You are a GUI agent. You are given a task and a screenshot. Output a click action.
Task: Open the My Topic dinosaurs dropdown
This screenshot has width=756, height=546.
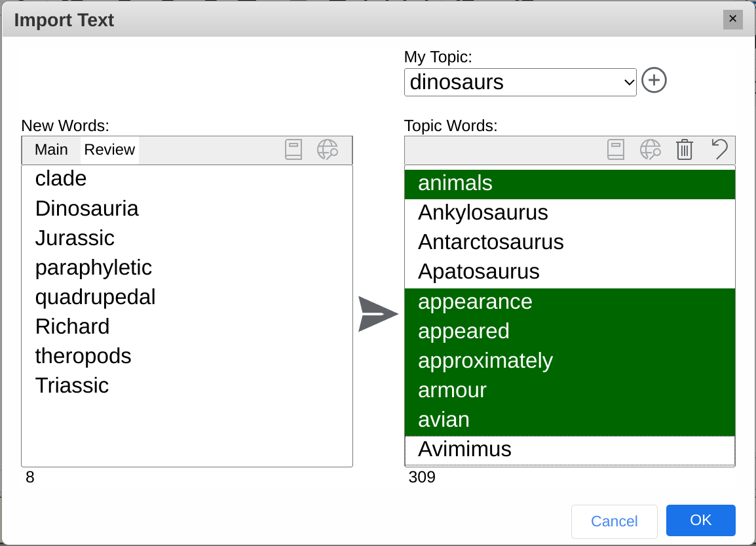[x=520, y=82]
